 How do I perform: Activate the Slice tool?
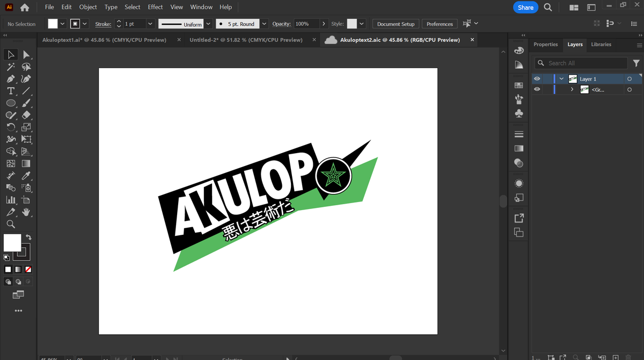pos(11,212)
